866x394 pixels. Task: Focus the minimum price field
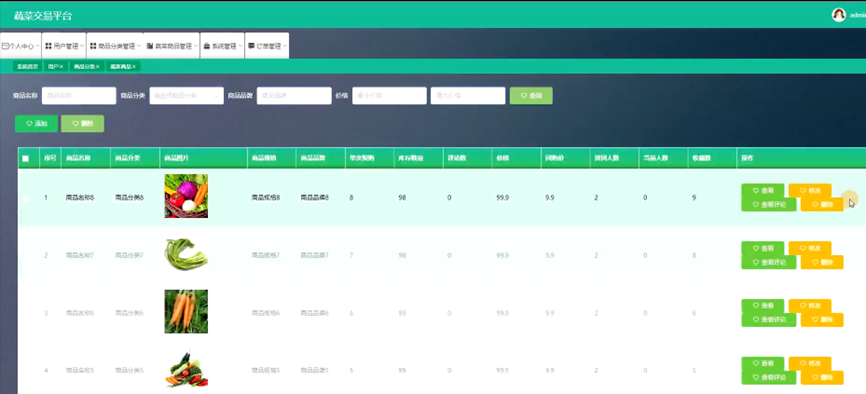389,96
